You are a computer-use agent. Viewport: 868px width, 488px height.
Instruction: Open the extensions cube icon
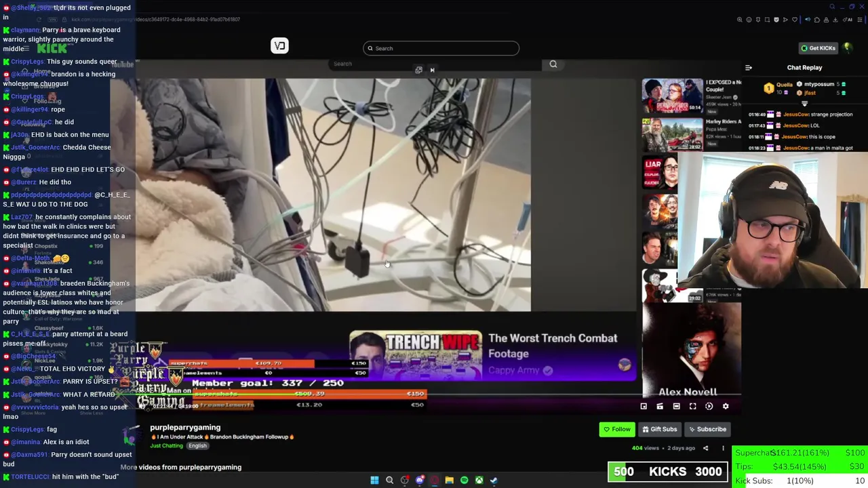tap(817, 20)
